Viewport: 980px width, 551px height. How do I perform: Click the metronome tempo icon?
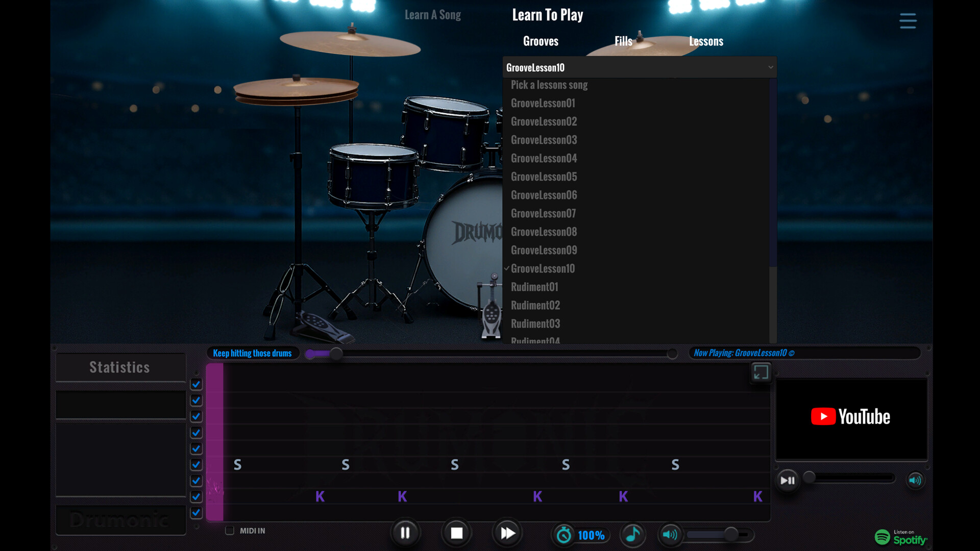[564, 535]
